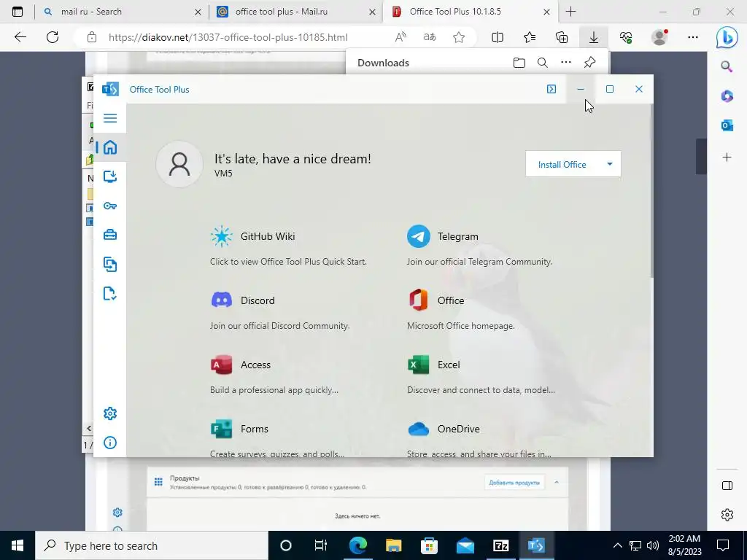The width and height of the screenshot is (747, 560).
Task: Open the notification center icon
Action: pyautogui.click(x=723, y=545)
